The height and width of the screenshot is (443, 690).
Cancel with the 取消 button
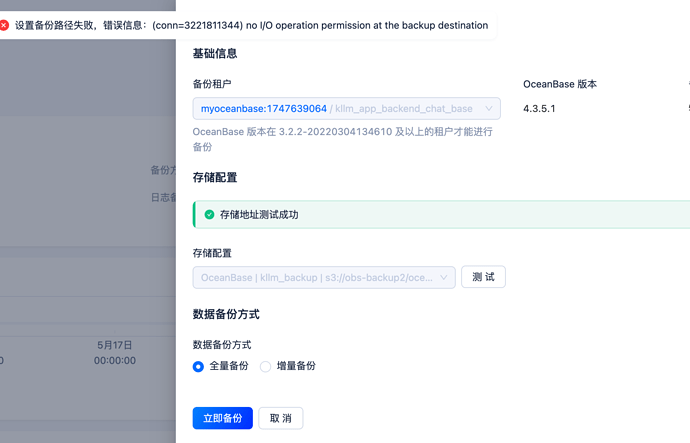281,418
